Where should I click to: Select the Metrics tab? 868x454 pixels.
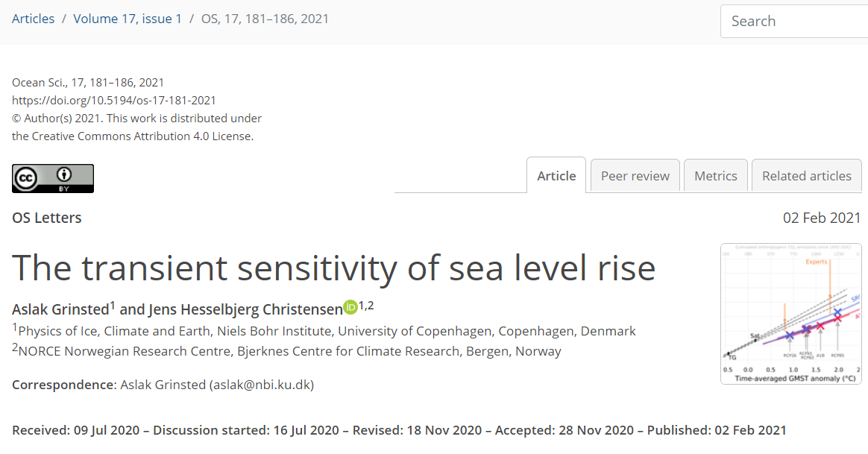pyautogui.click(x=716, y=176)
